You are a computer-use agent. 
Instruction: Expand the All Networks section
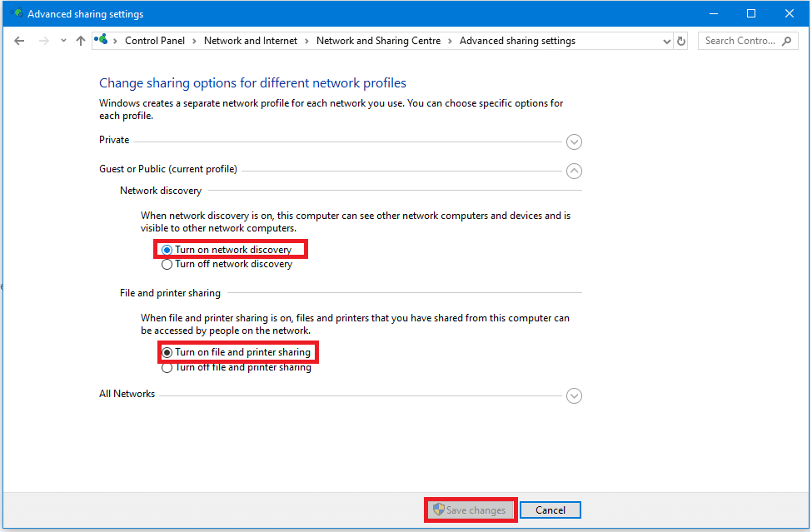(574, 396)
